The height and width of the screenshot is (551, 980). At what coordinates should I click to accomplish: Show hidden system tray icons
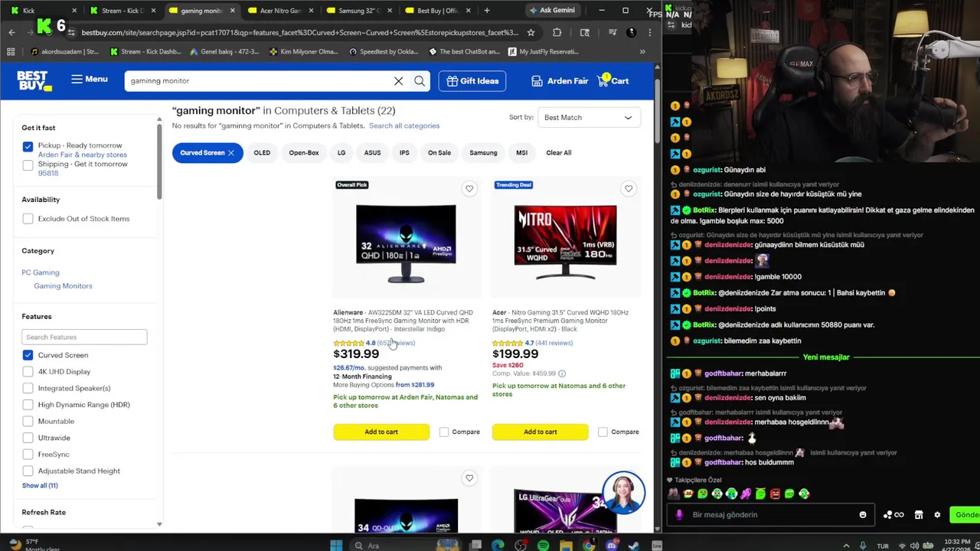846,546
